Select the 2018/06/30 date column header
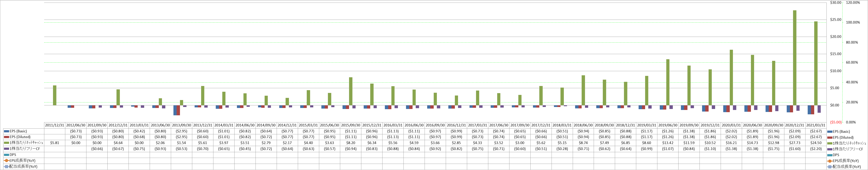This screenshot has width=868, height=170. coord(583,125)
